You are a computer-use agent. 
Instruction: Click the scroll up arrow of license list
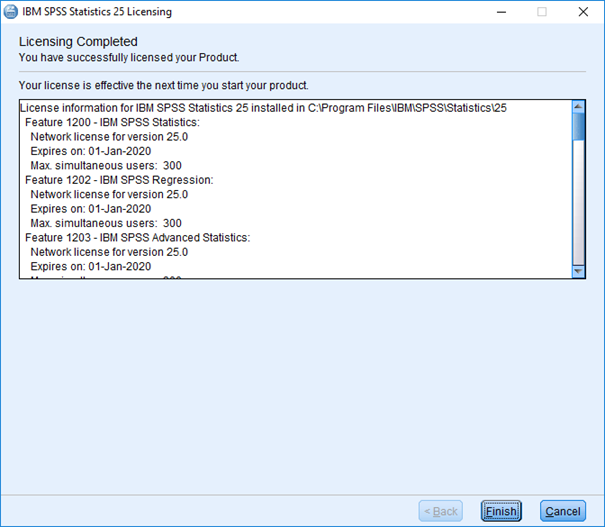click(x=578, y=106)
